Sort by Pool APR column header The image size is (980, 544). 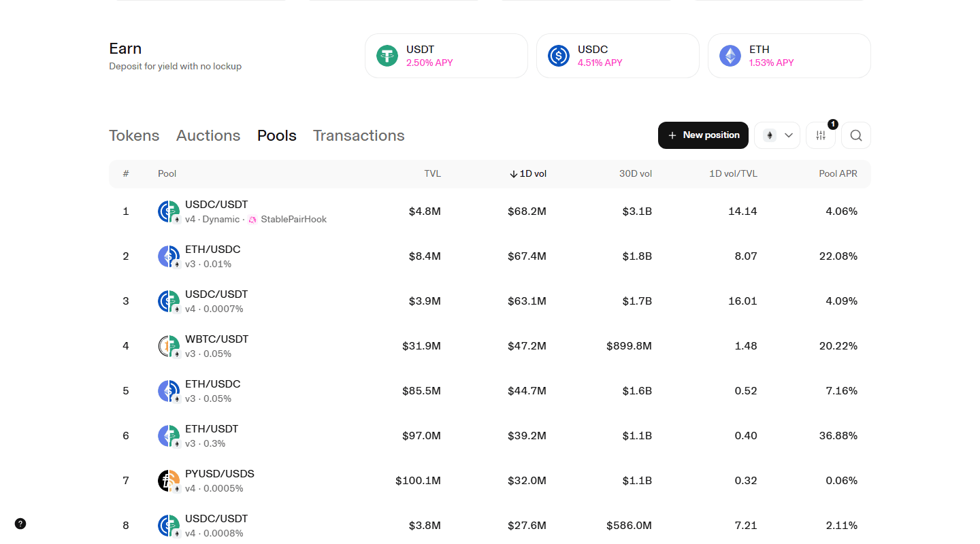838,173
